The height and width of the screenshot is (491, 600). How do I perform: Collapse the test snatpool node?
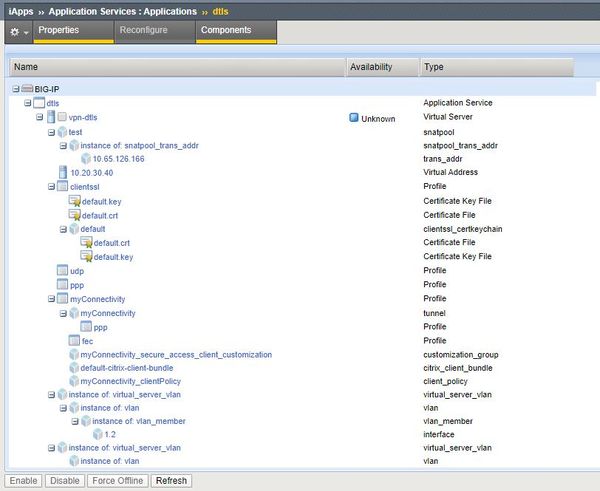(50, 131)
